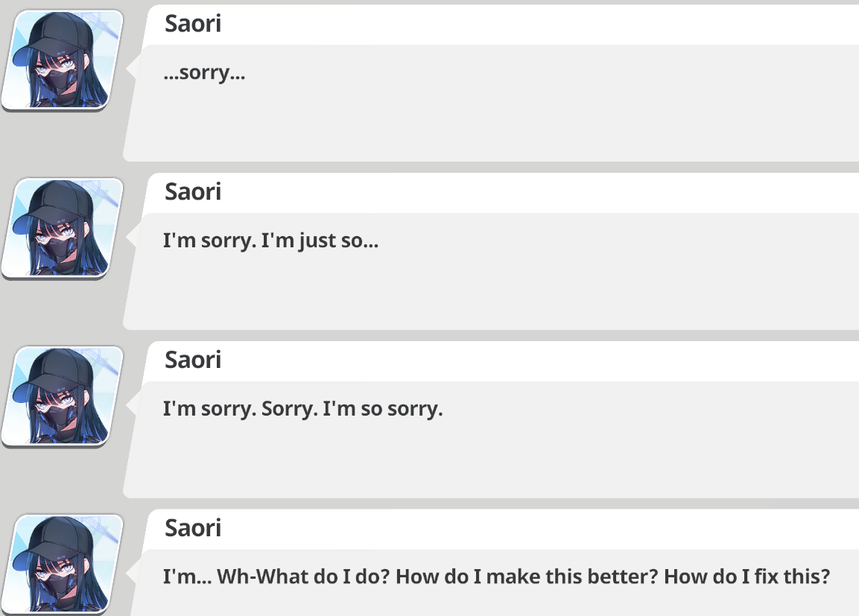
Task: Click Saori's avatar beside "I'm so sorry." message
Action: 62,396
